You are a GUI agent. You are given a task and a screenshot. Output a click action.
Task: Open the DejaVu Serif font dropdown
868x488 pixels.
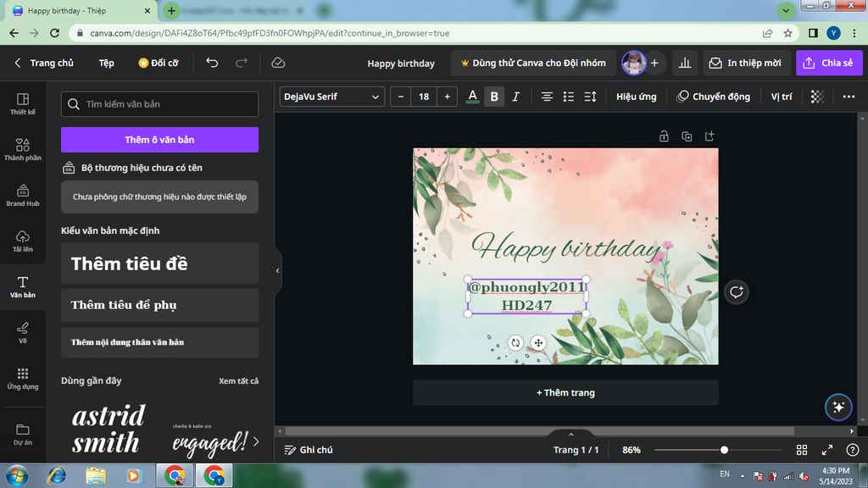(x=331, y=97)
